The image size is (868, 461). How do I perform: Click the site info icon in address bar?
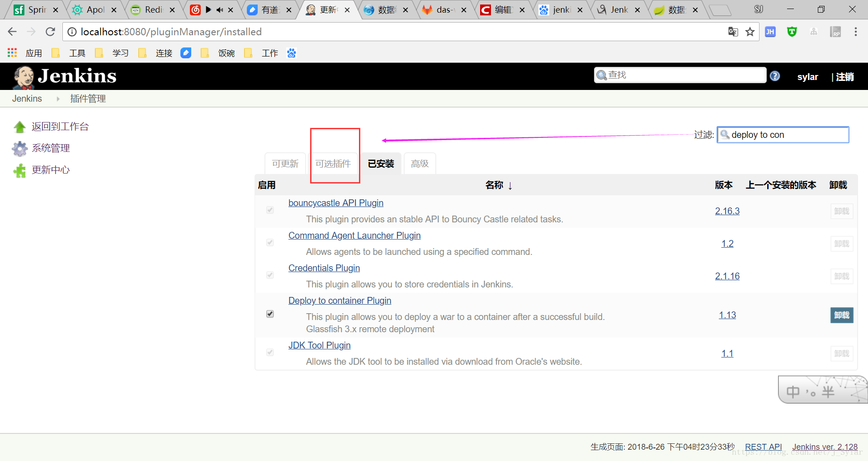pos(71,32)
